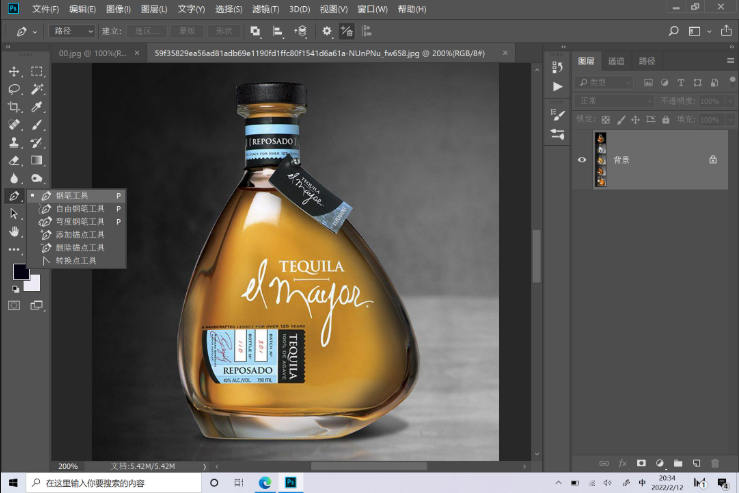Open pen options gear menu
The height and width of the screenshot is (493, 739).
(327, 31)
